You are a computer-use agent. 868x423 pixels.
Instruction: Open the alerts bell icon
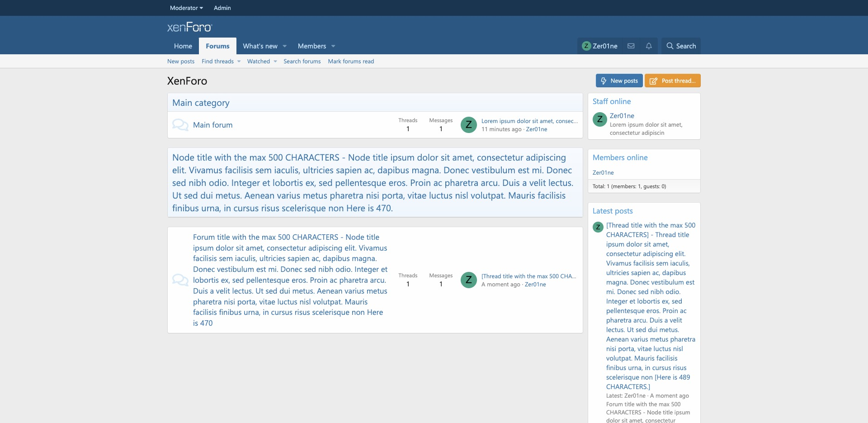click(x=649, y=46)
